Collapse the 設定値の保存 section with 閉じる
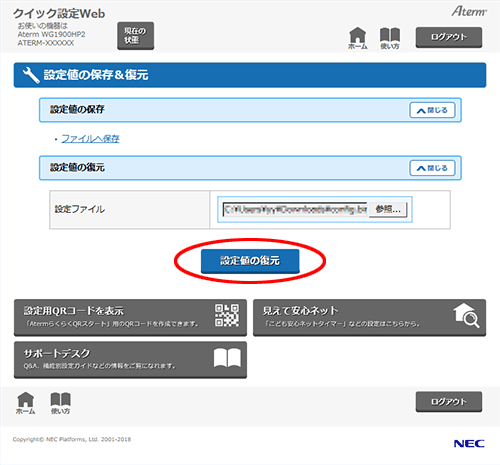Viewport: 500px width, 465px height. 432,110
